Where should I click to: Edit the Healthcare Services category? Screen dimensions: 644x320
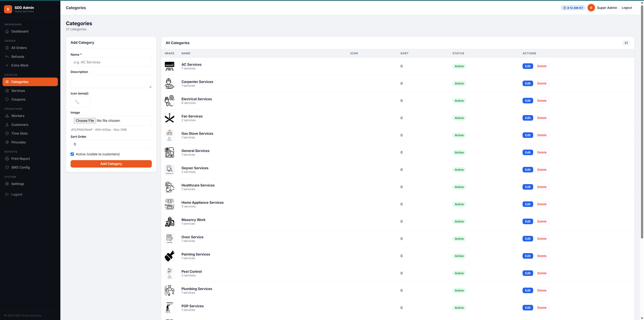(528, 187)
